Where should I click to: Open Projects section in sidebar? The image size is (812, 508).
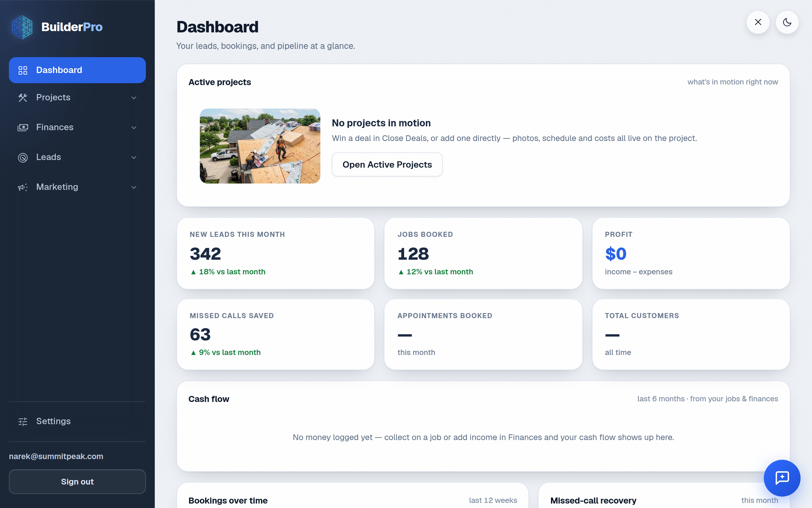[77, 97]
